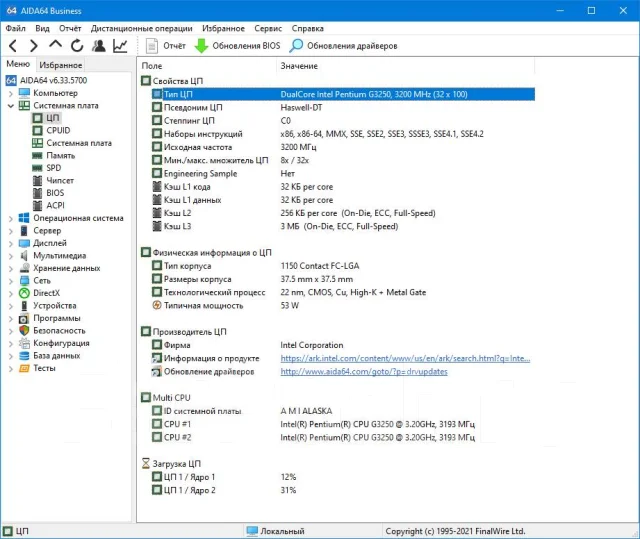
Task: Click the Программы icon in tree
Action: click(24, 318)
